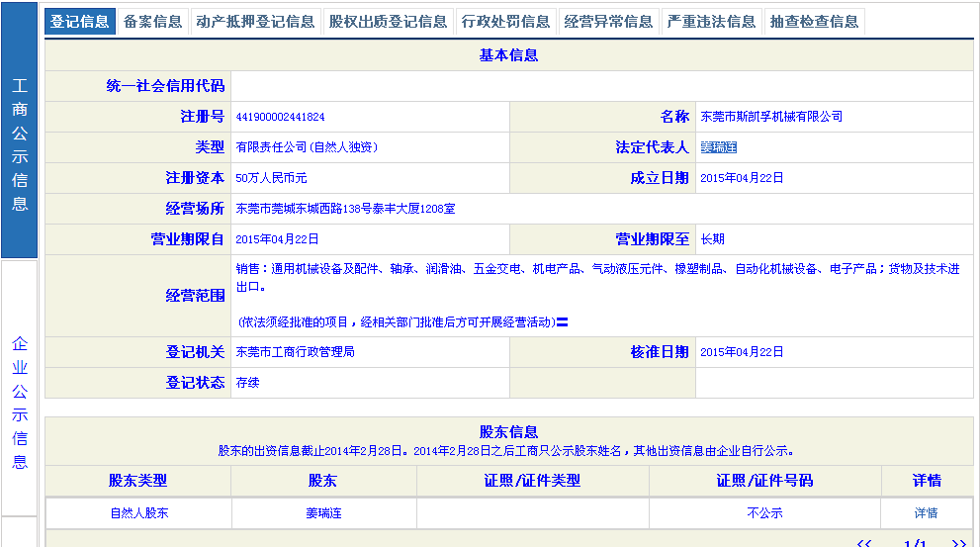Open the 行政处罚信息 tab

[505, 22]
